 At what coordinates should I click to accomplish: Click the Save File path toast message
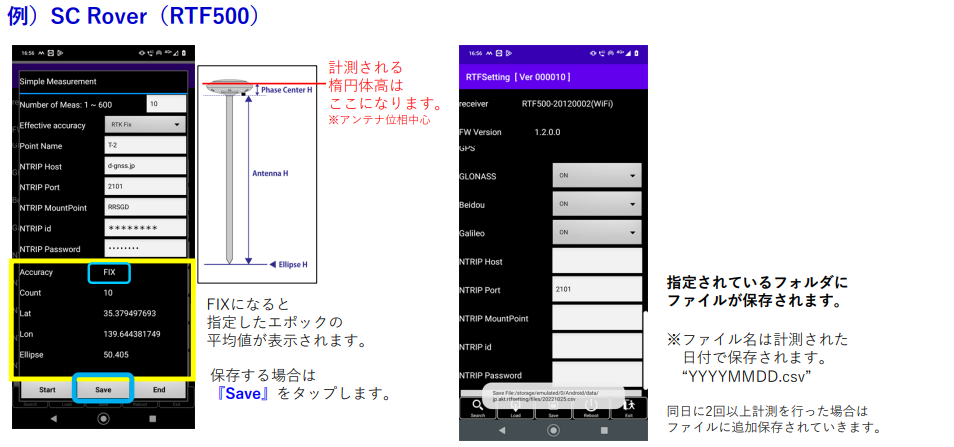pos(553,397)
